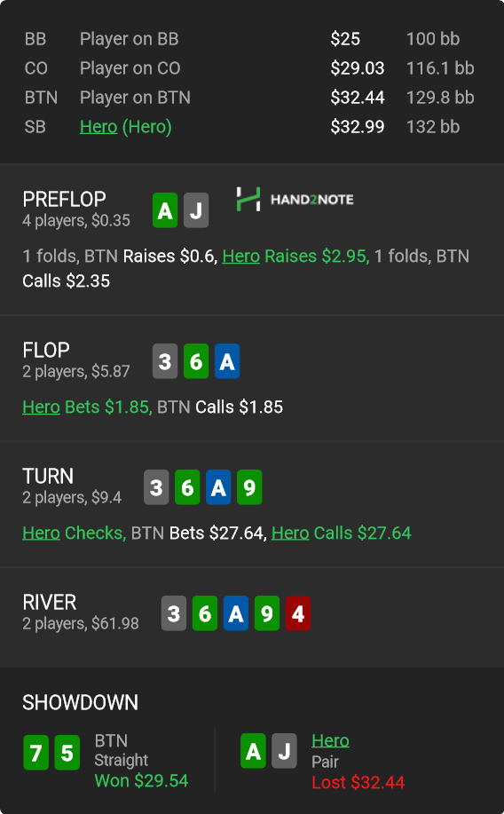The width and height of the screenshot is (504, 814).
Task: Click the green 9 card on the Turn
Action: point(249,487)
